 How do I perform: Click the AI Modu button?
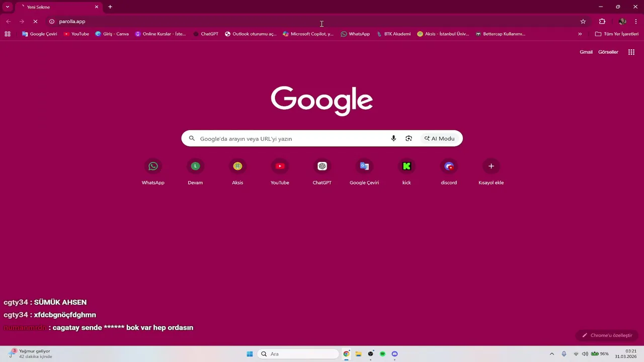click(x=439, y=139)
